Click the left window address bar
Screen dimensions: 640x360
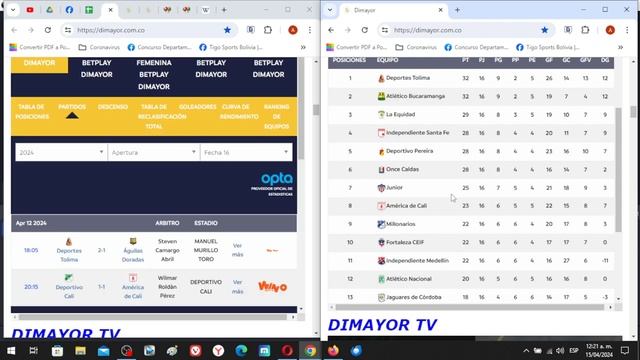(x=147, y=30)
